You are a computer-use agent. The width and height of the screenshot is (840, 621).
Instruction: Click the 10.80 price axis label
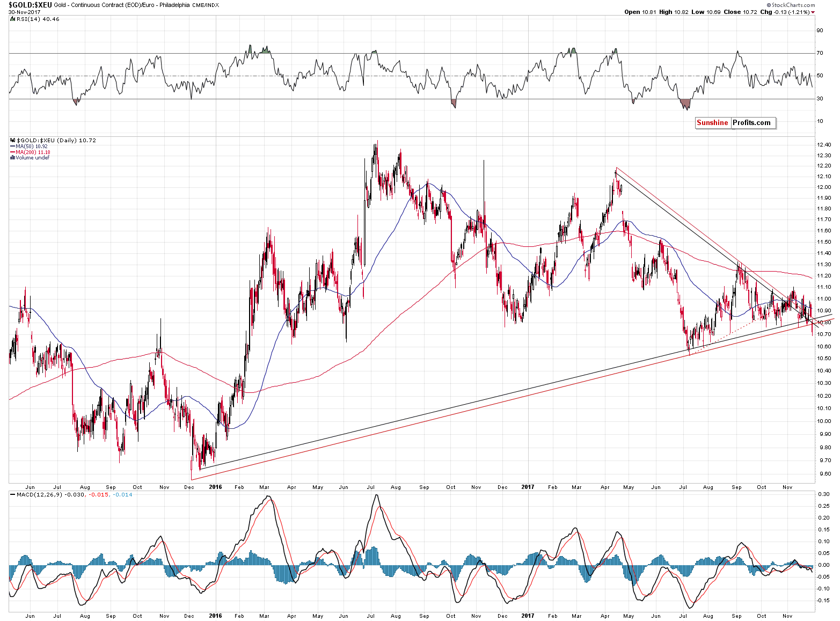(x=824, y=322)
